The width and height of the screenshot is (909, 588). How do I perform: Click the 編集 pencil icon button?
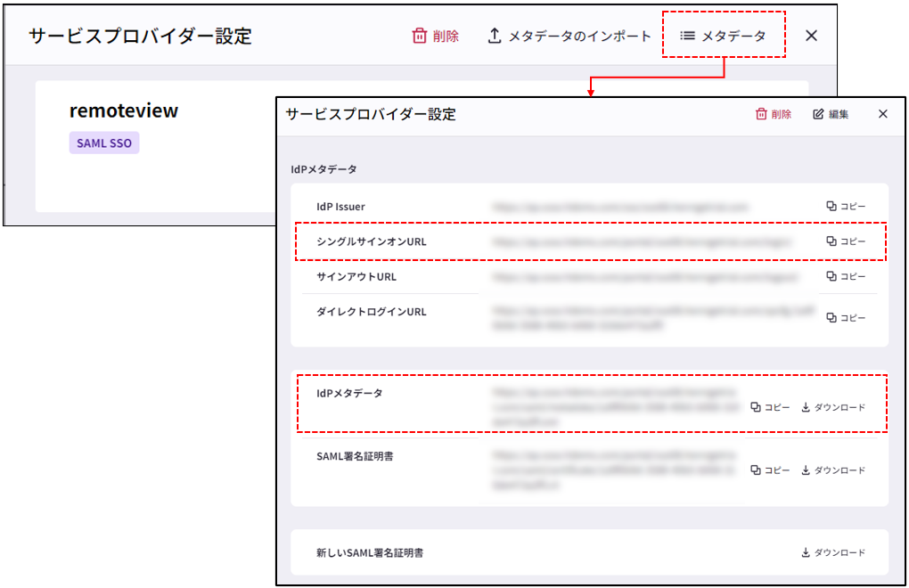[831, 114]
